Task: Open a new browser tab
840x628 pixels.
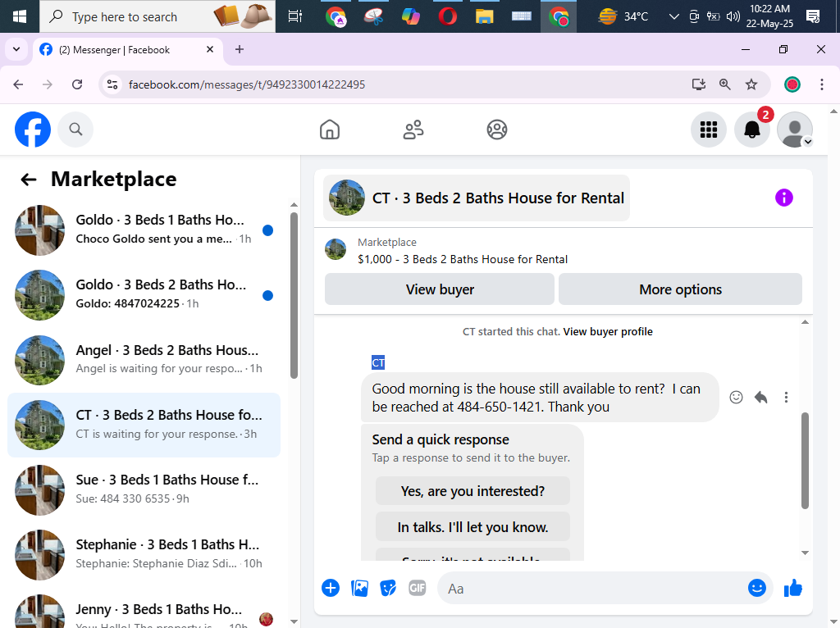Action: [240, 49]
